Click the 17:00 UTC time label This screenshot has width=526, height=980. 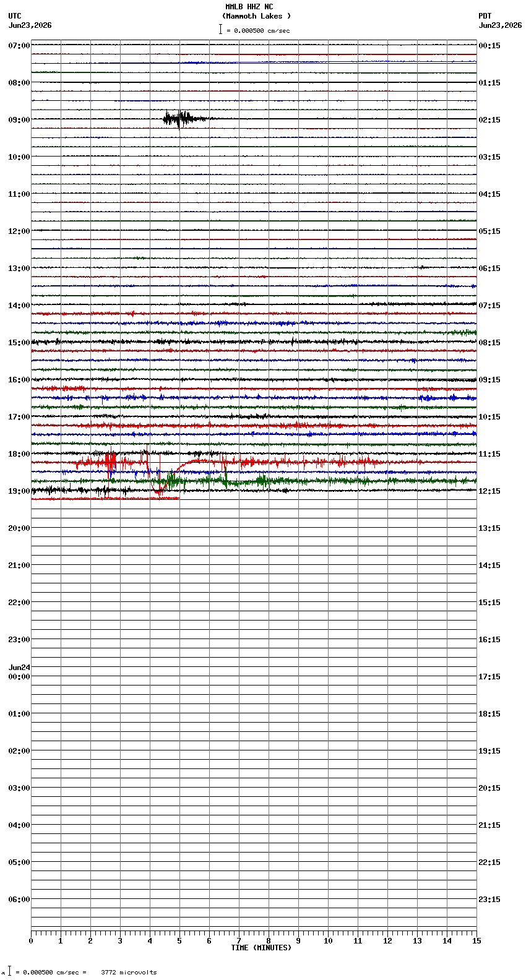[x=19, y=417]
